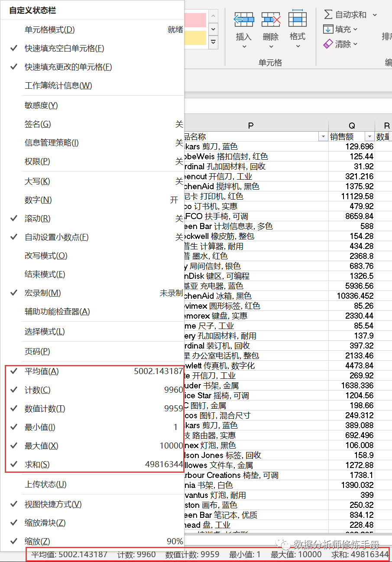The image size is (392, 562).
Task: Uncheck 求和(S) option
Action: pos(92,465)
